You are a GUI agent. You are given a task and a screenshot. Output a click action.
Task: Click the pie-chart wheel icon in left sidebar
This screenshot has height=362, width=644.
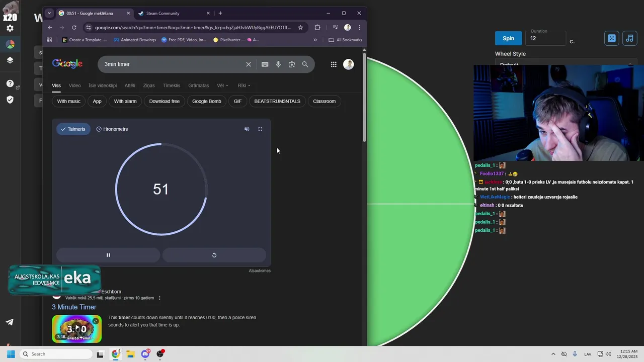point(10,44)
